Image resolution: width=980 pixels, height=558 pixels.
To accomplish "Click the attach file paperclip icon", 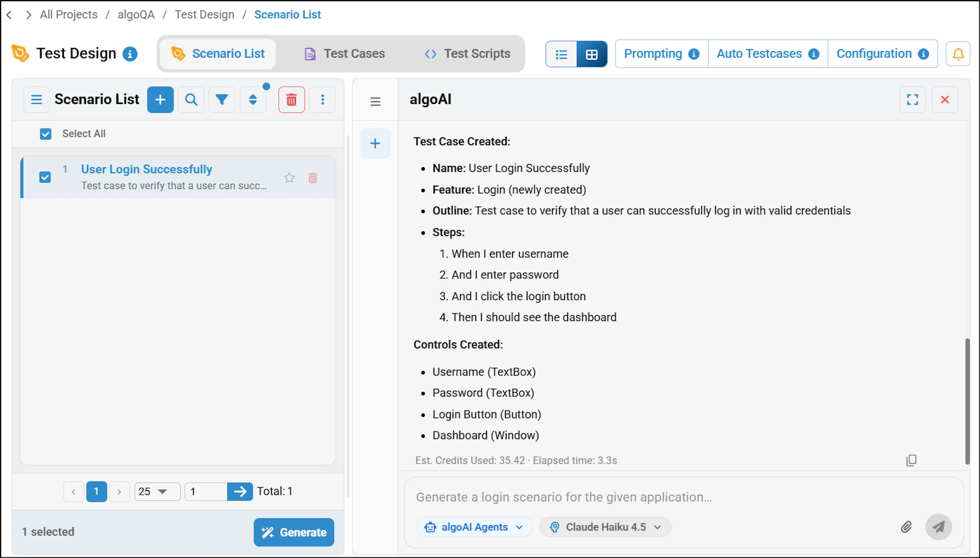I will coord(906,527).
